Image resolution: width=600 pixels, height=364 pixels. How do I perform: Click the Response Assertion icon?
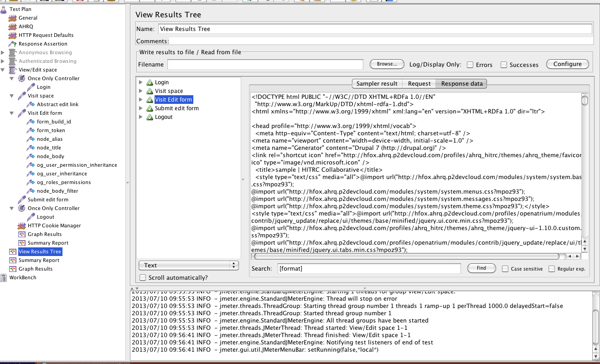(x=13, y=44)
